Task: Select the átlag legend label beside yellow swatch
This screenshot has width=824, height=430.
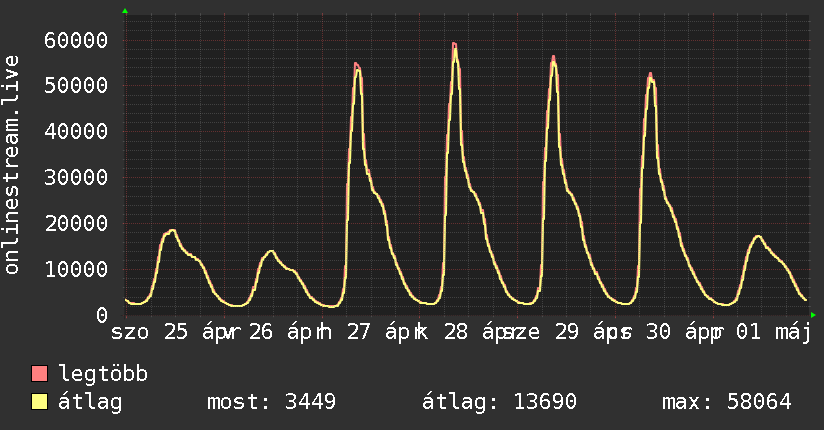Action: coord(90,402)
